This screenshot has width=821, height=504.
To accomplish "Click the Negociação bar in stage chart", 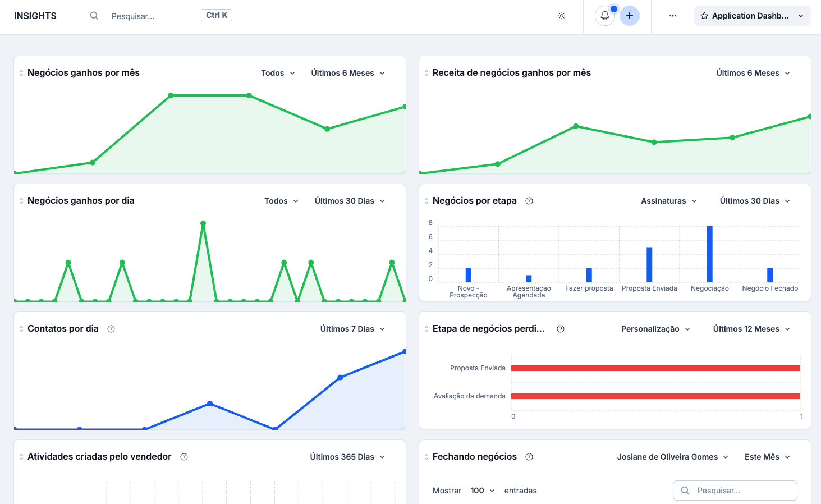I will pyautogui.click(x=710, y=254).
